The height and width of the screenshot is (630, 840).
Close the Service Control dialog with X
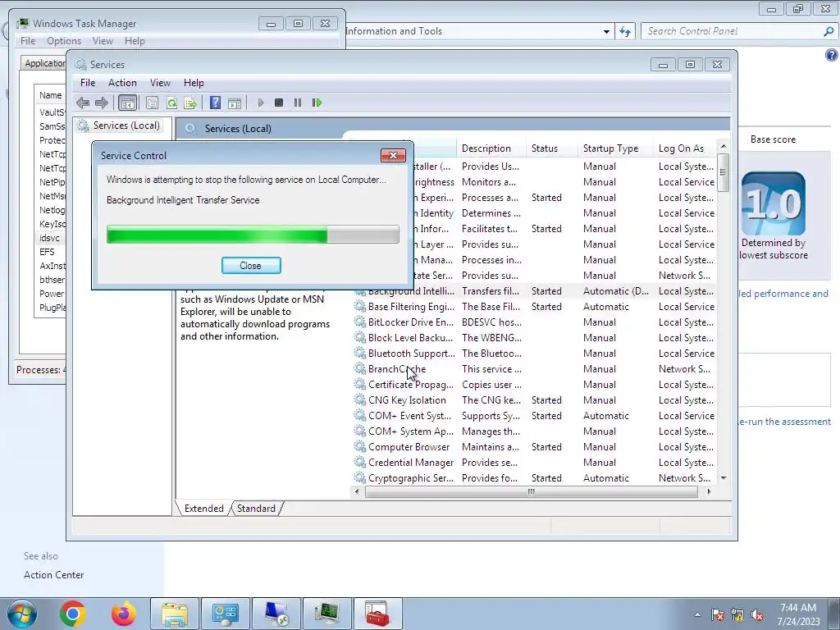pyautogui.click(x=393, y=155)
